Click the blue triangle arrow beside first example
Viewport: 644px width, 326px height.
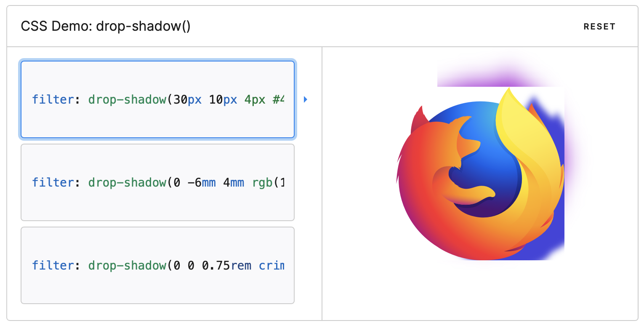[306, 99]
